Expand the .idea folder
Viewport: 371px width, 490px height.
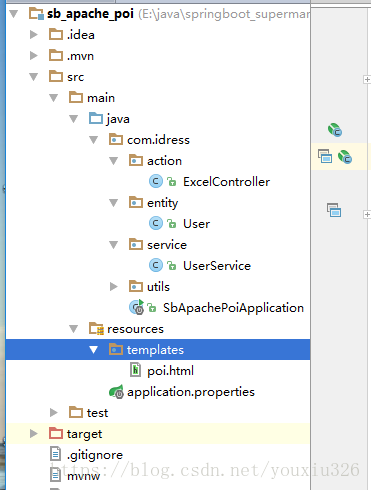click(x=34, y=35)
